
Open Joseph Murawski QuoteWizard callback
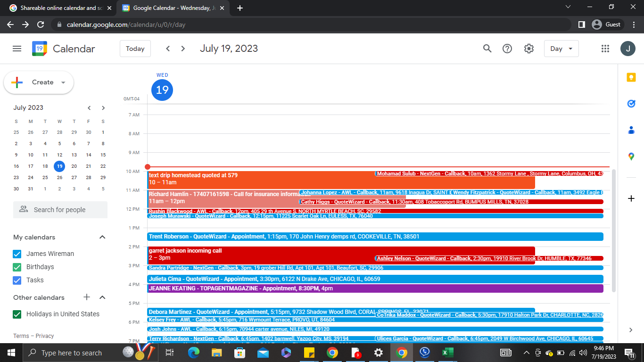pos(375,216)
